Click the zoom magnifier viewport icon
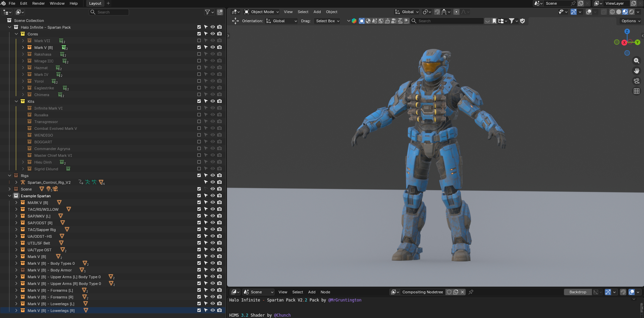Image resolution: width=644 pixels, height=318 pixels. point(636,61)
